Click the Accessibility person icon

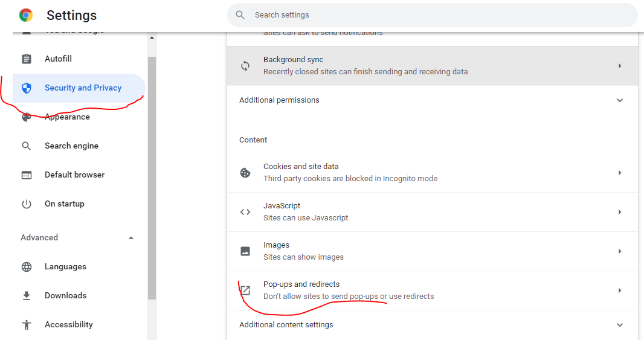tap(27, 325)
